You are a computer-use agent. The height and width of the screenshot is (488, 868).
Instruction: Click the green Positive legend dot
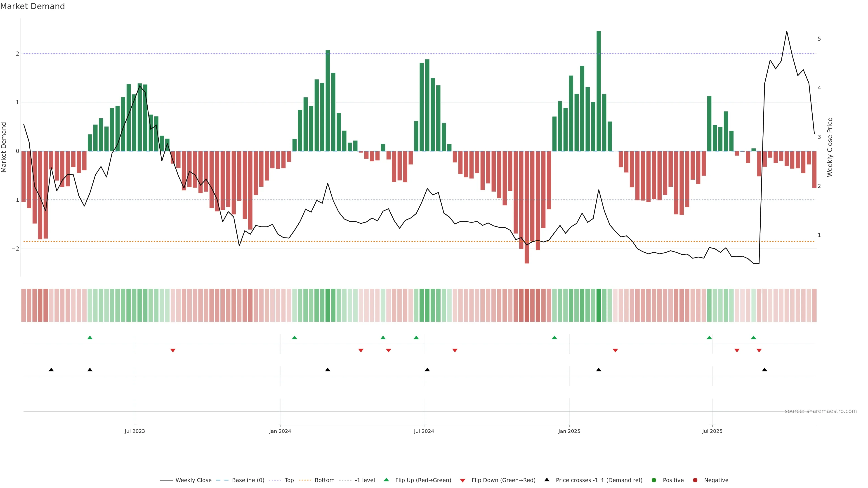click(x=654, y=480)
